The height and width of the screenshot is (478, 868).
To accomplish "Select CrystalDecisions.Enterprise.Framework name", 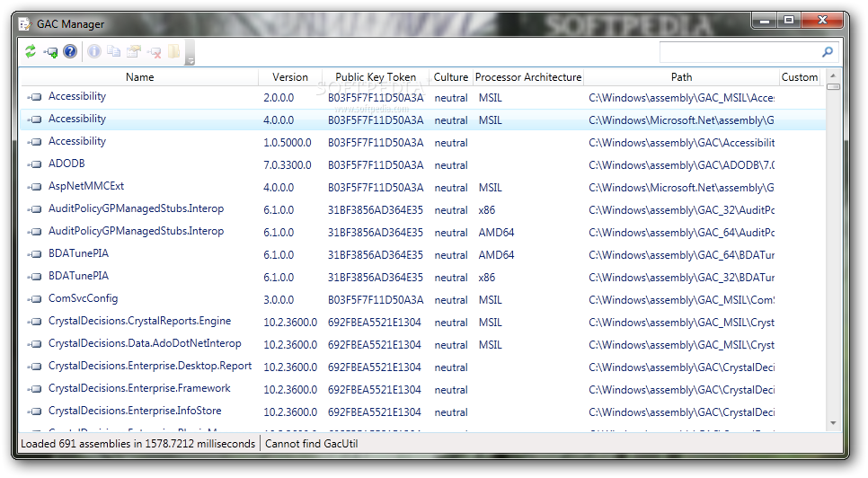I will [139, 388].
